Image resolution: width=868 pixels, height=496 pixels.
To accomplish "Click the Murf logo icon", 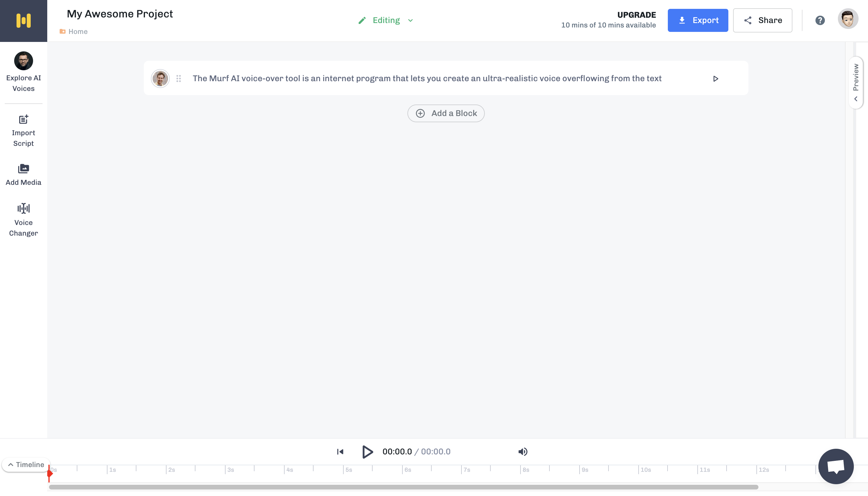I will [23, 21].
